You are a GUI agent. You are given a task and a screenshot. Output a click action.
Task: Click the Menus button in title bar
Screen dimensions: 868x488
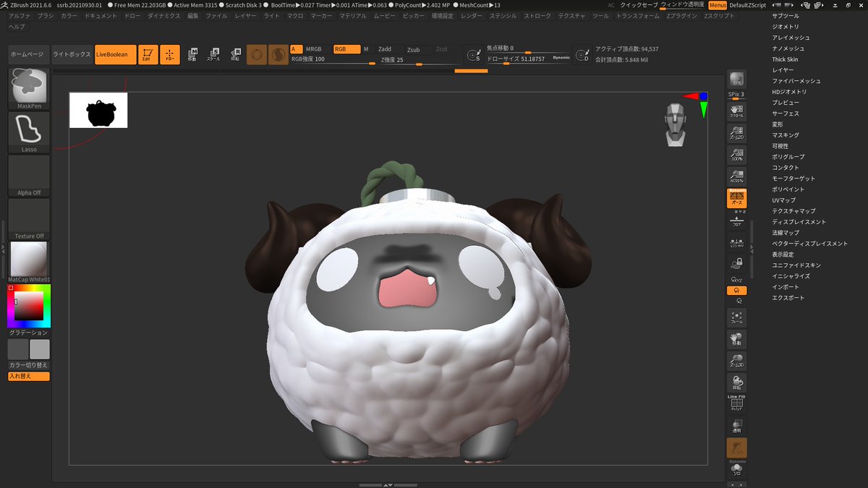[x=717, y=4]
